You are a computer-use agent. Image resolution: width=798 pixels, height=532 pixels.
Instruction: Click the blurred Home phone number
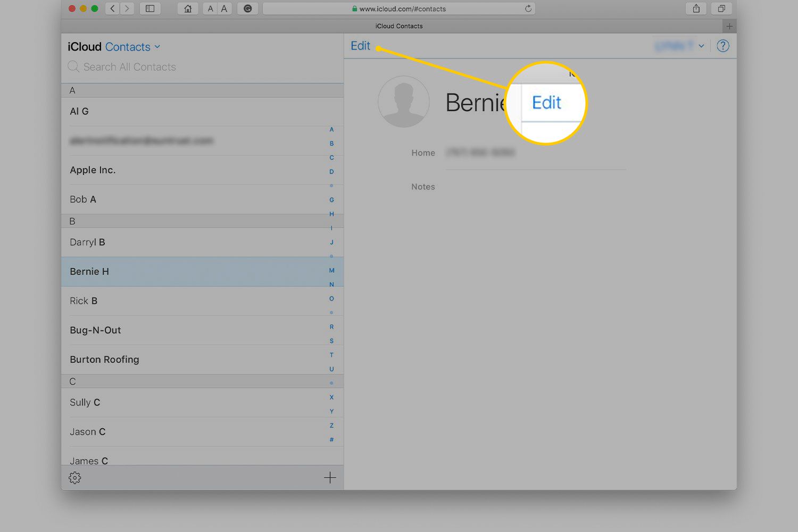pyautogui.click(x=480, y=153)
